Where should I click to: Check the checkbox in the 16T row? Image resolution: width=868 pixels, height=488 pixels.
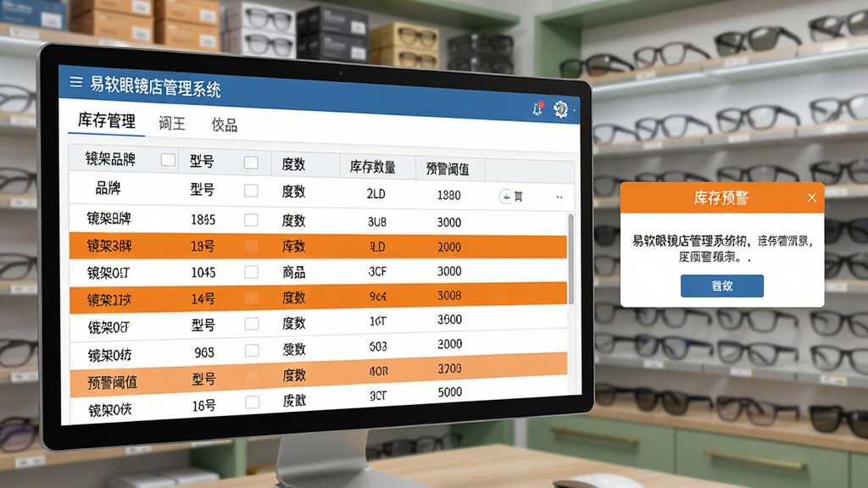click(252, 324)
